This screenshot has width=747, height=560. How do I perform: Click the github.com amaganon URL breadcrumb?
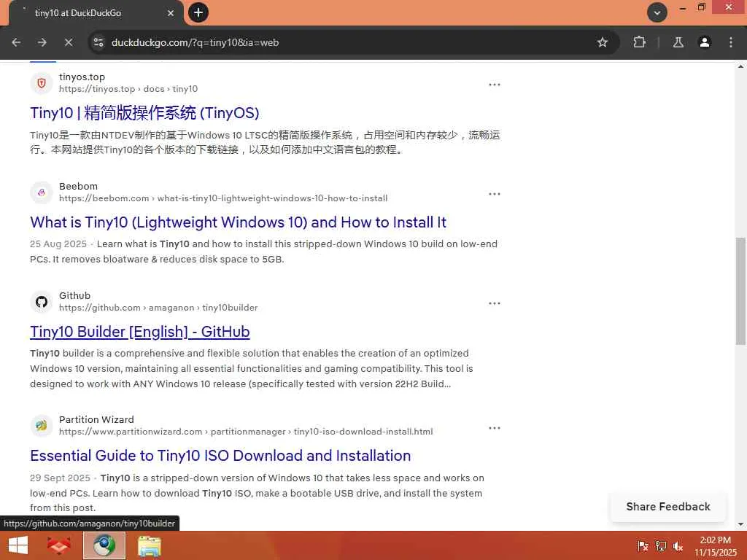pyautogui.click(x=158, y=308)
